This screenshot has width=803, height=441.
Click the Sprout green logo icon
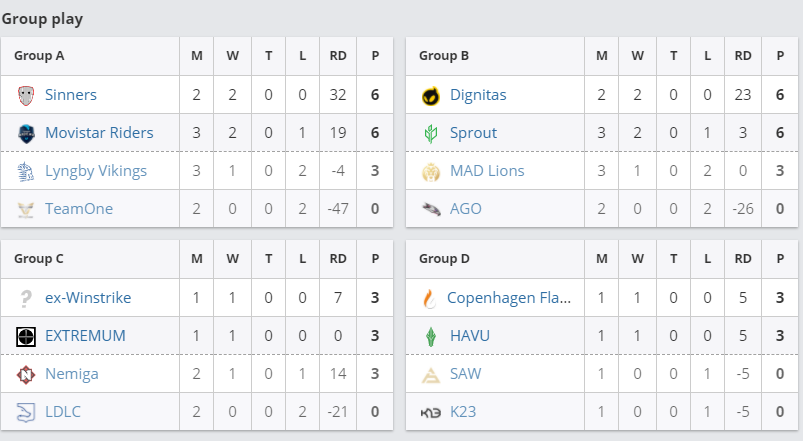pyautogui.click(x=431, y=133)
